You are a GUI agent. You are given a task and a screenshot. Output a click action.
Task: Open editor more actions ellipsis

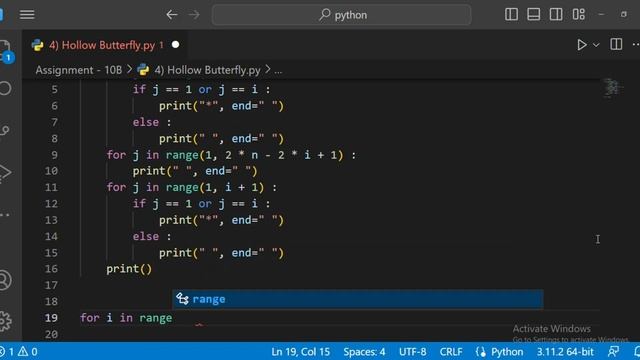(x=636, y=44)
